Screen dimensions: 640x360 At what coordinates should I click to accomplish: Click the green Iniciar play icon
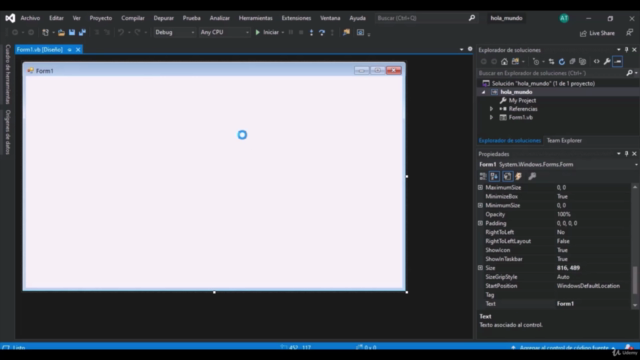[x=258, y=32]
